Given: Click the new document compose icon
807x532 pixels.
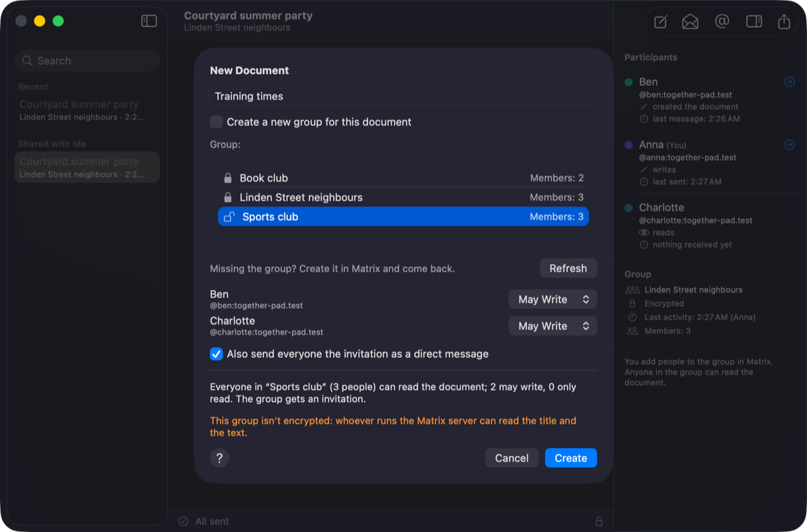Looking at the screenshot, I should click(660, 22).
